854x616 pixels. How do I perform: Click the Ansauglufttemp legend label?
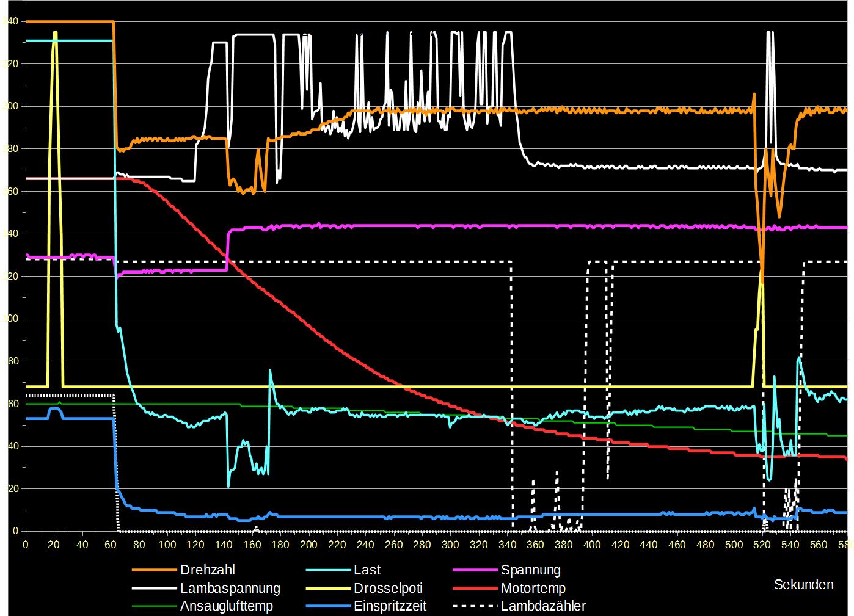[x=226, y=606]
